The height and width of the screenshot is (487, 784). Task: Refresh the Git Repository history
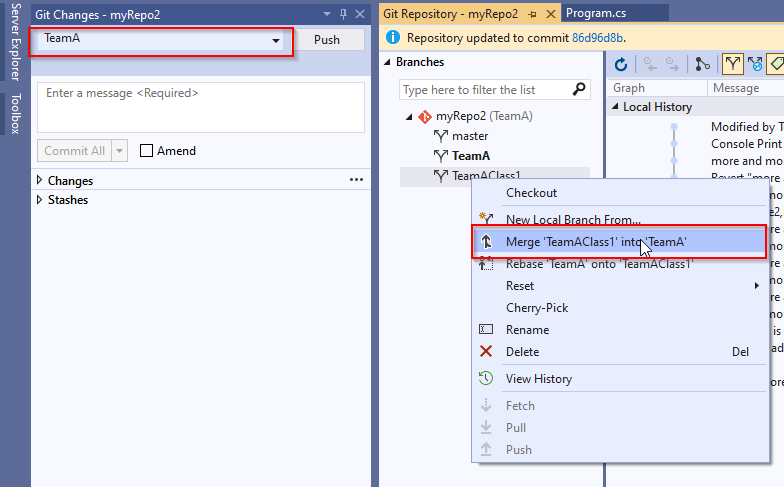[620, 64]
